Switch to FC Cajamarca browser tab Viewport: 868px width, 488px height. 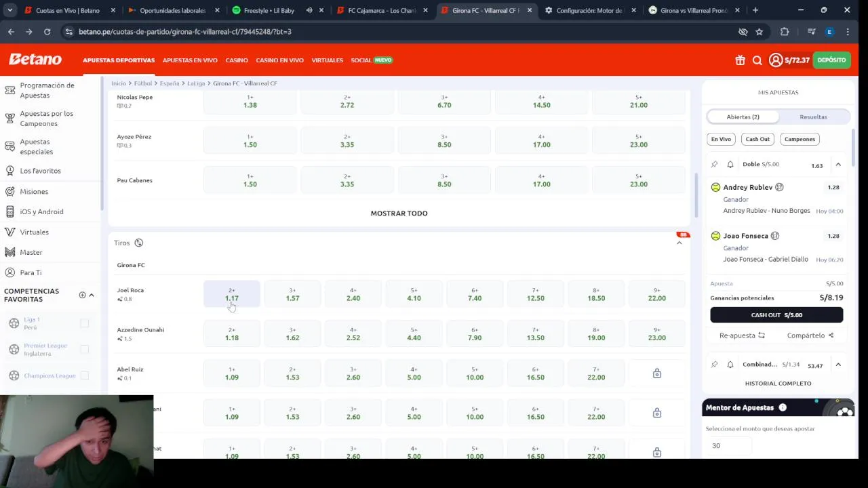[382, 10]
